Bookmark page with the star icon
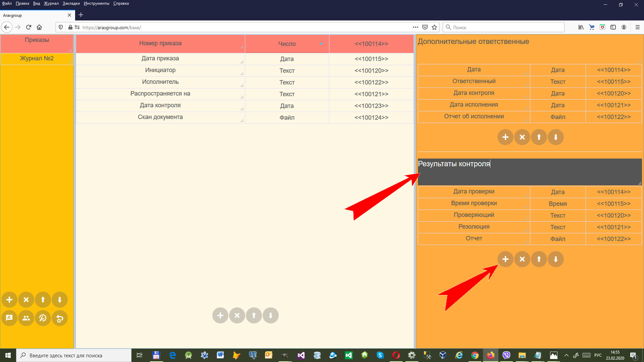644x362 pixels. (434, 27)
